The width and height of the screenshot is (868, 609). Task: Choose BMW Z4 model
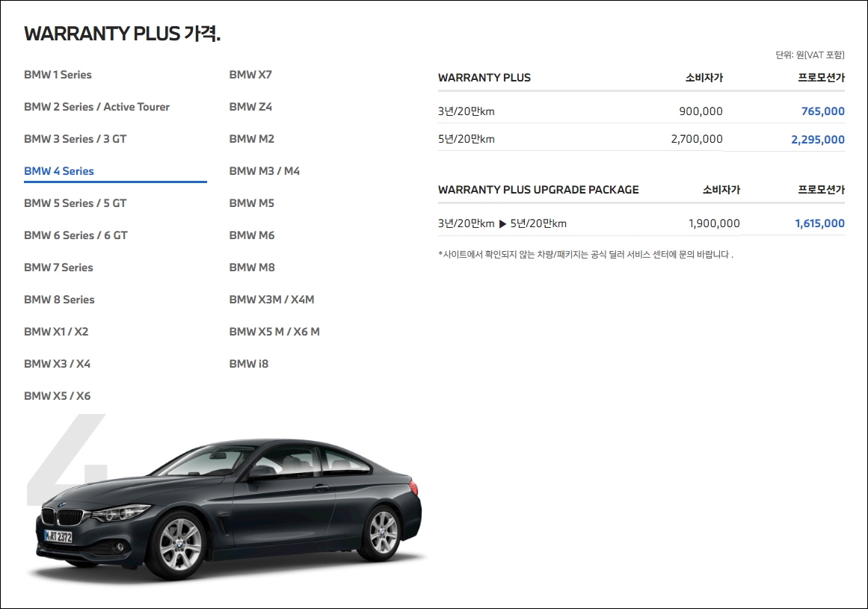click(250, 107)
